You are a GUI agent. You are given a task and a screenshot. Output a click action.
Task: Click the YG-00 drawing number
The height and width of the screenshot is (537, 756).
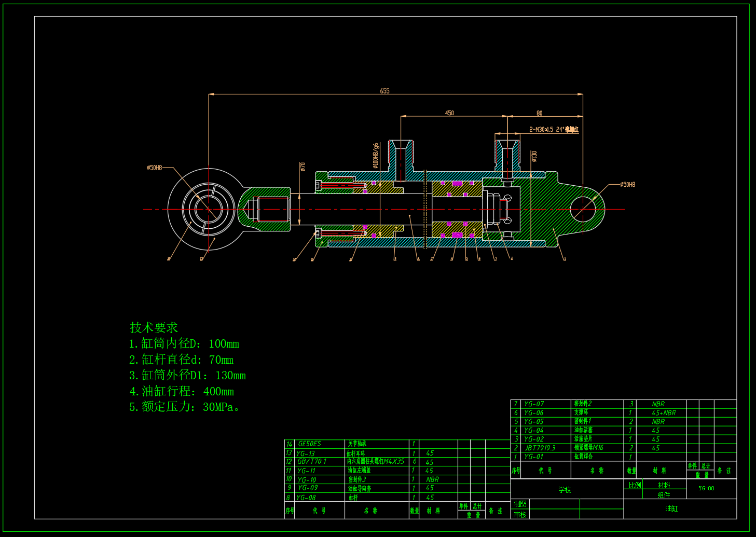pos(706,488)
